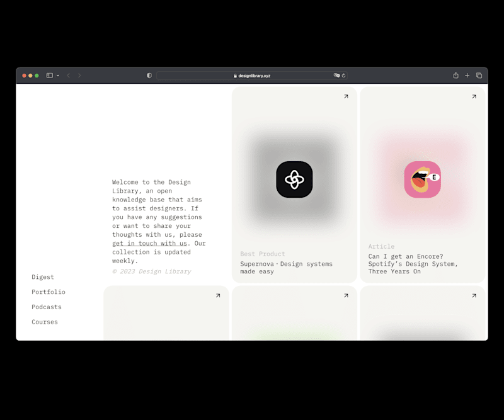Open sidebar options dropdown chevron
The height and width of the screenshot is (420, 504).
(x=58, y=76)
